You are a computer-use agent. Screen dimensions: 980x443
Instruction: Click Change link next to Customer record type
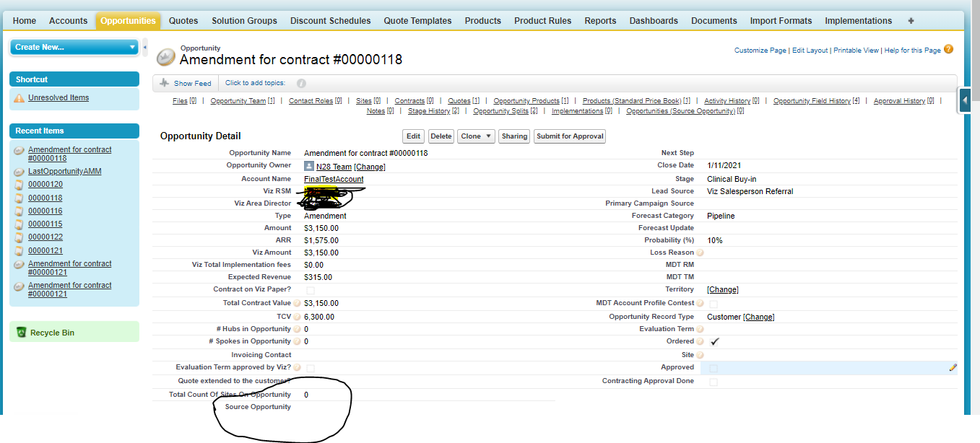758,317
